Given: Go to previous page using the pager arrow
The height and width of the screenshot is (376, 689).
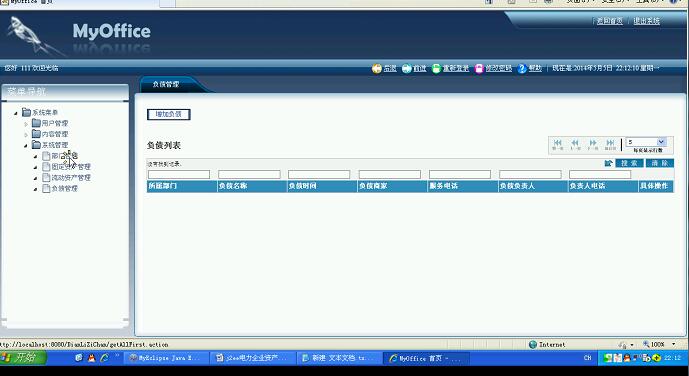Looking at the screenshot, I should pos(575,145).
